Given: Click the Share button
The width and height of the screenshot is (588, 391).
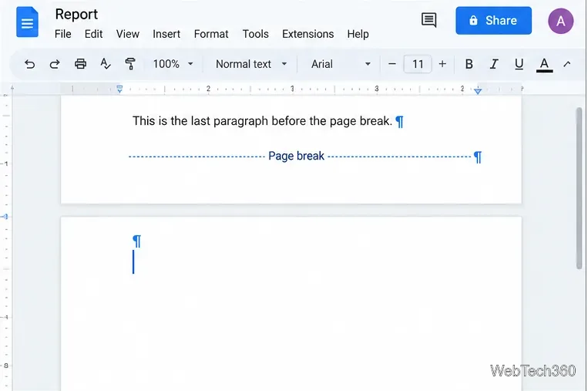Looking at the screenshot, I should point(493,20).
